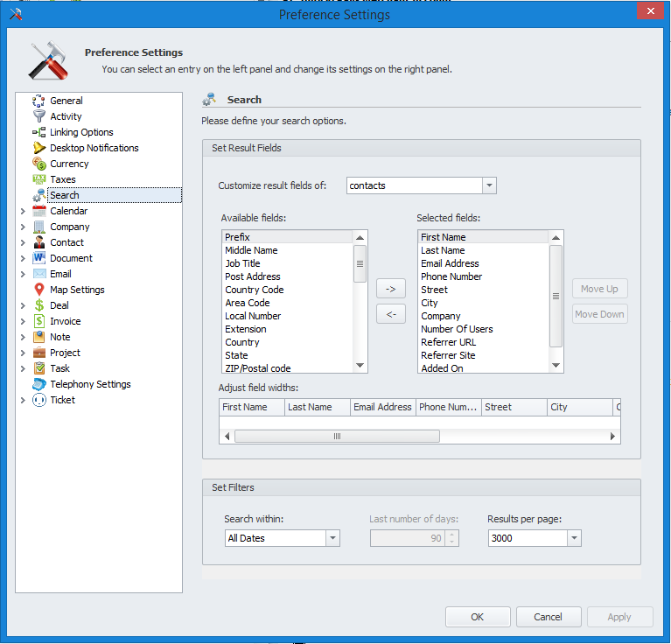Select the Linking Options icon

pos(39,132)
